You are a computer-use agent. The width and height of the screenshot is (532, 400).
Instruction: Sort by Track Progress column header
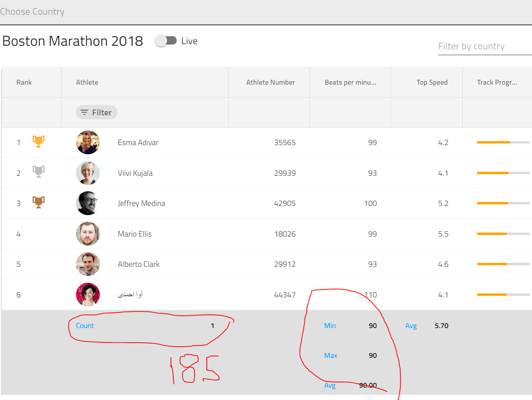click(497, 82)
